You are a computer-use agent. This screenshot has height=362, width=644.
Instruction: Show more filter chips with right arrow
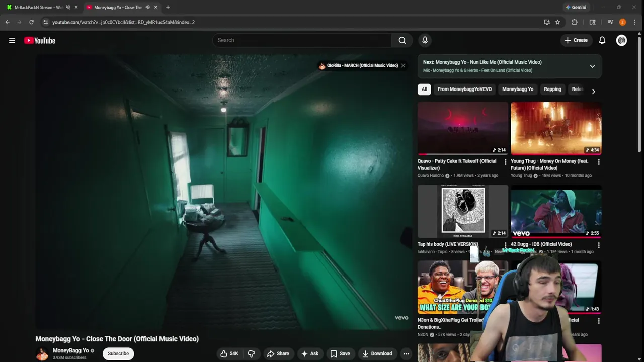point(593,91)
